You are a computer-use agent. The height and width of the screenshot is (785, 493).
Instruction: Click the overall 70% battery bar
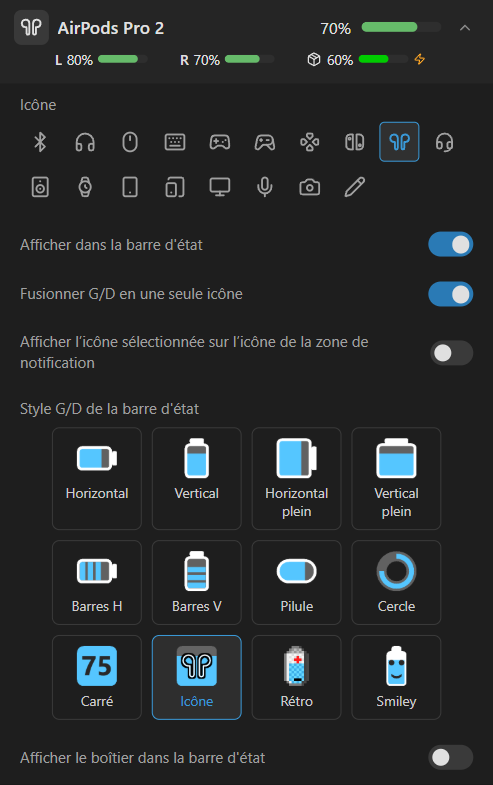click(401, 27)
